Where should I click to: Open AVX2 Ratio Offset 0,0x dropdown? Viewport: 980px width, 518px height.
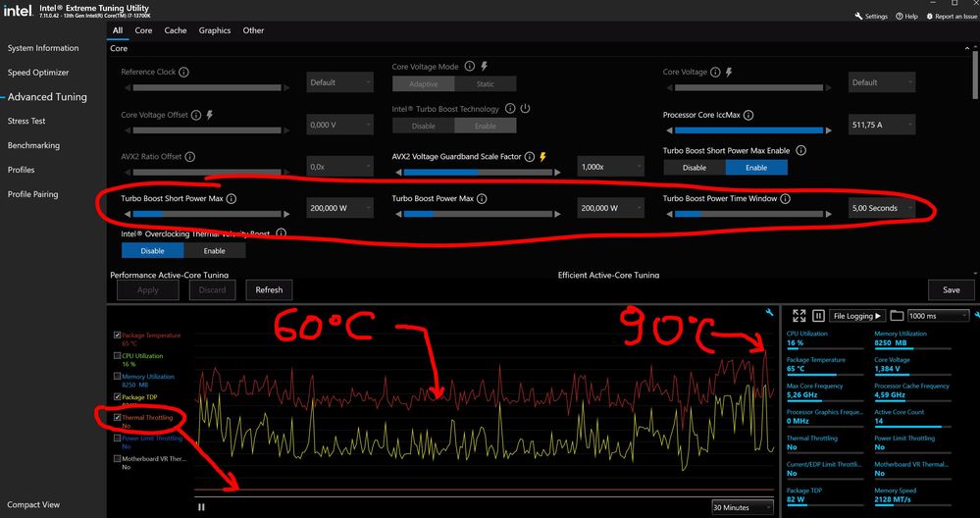point(339,167)
